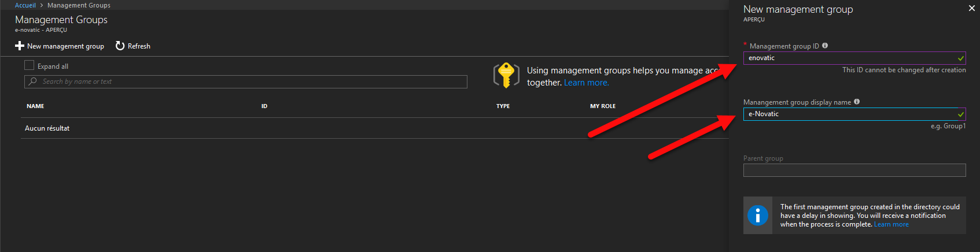Click the Refresh circular arrow icon

click(x=120, y=46)
